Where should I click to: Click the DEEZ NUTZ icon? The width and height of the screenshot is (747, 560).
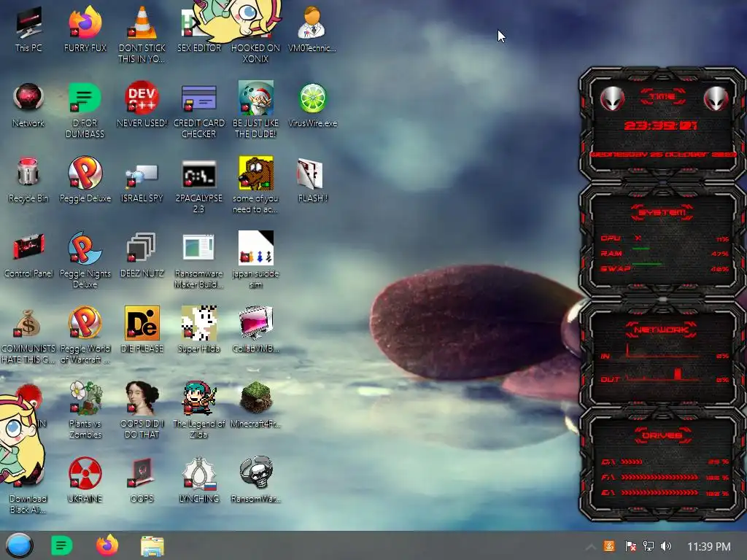click(x=141, y=248)
